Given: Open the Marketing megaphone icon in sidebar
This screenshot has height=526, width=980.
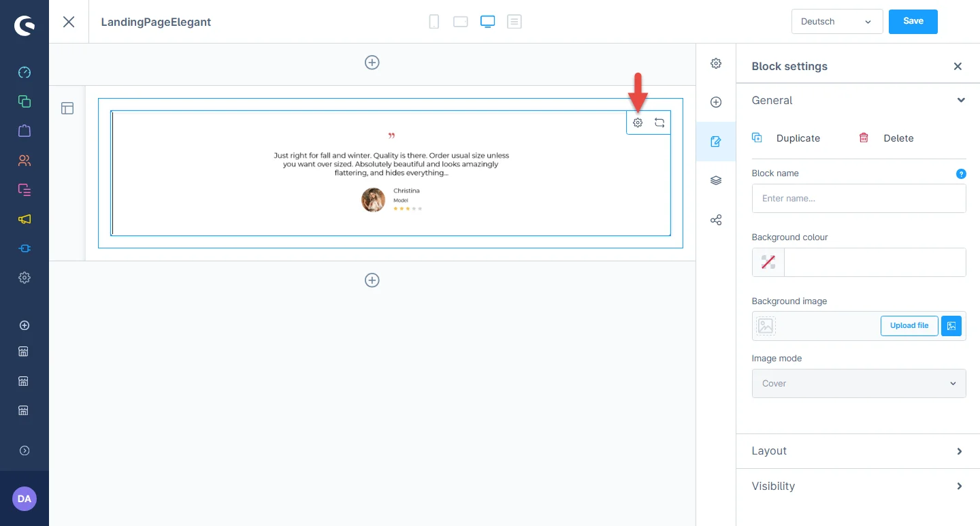Looking at the screenshot, I should click(24, 219).
